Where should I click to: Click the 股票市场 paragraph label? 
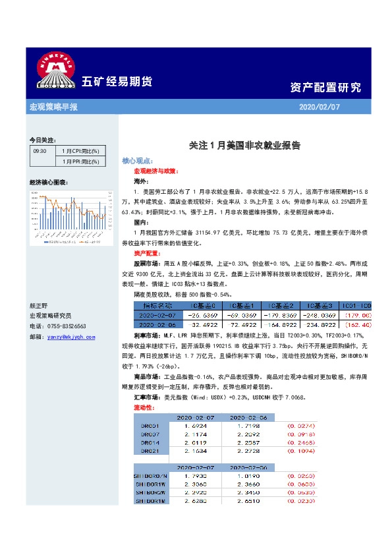point(147,264)
